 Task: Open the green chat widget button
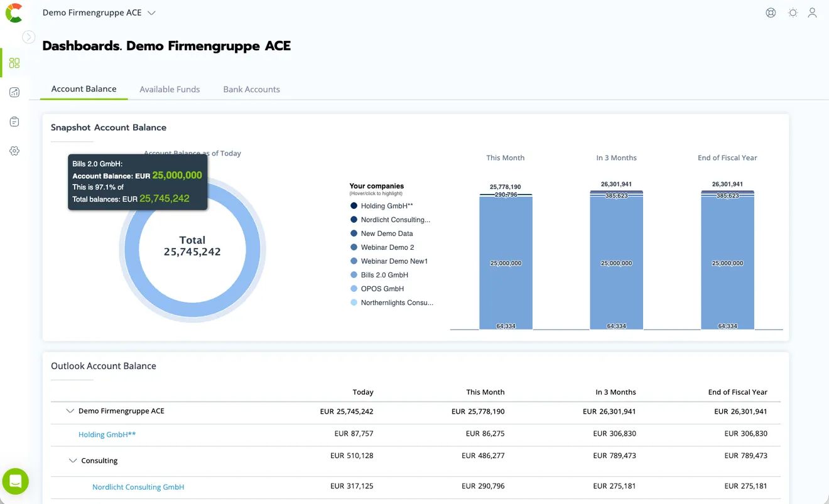click(x=16, y=481)
